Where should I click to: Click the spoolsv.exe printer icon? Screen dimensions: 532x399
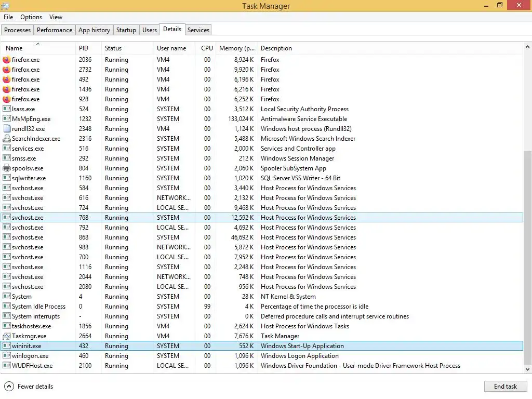tap(6, 168)
